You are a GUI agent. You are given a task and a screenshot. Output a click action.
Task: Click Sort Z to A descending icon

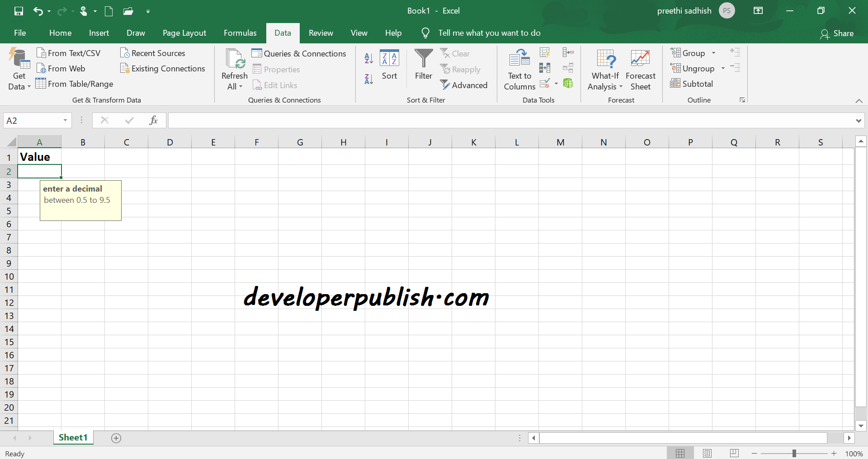[x=368, y=80]
